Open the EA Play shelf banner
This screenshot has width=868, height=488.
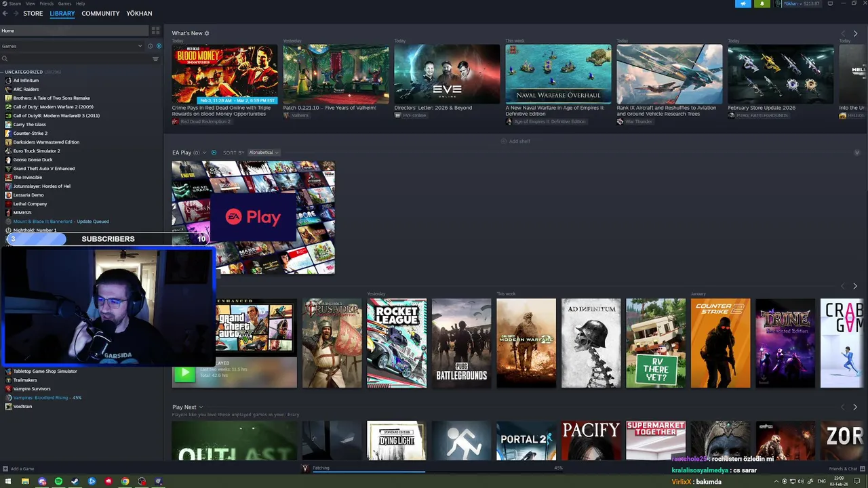[253, 217]
